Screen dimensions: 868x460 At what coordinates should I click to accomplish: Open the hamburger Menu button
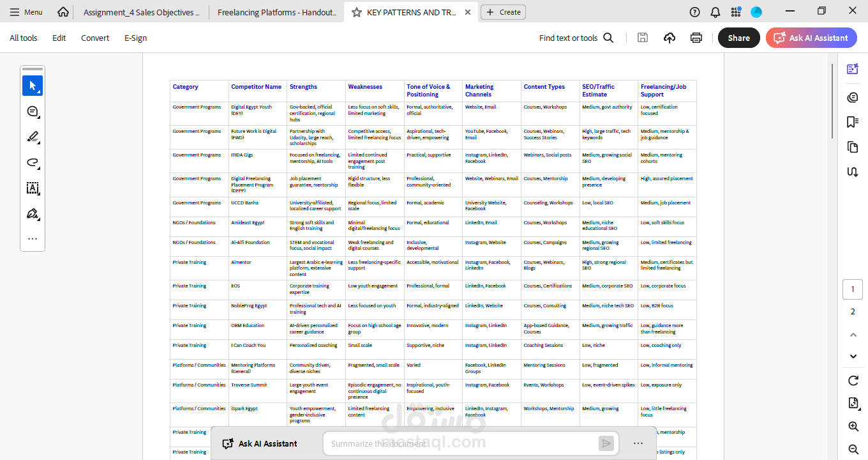tap(26, 12)
